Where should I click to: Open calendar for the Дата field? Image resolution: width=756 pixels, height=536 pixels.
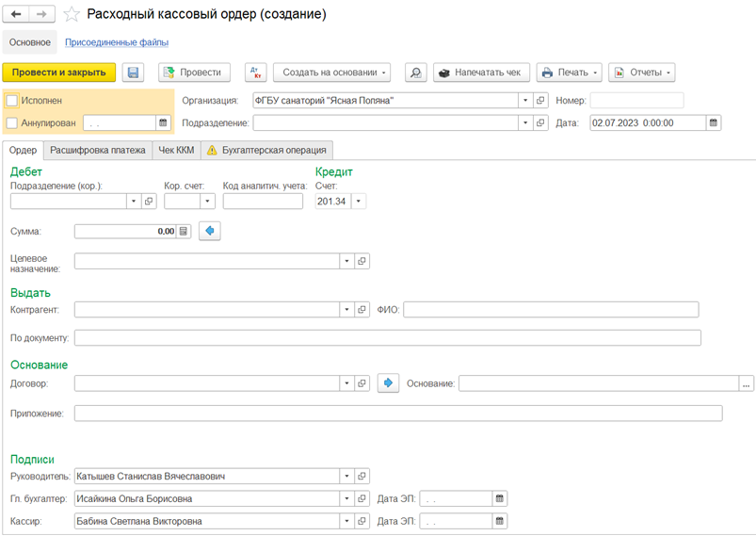(714, 123)
